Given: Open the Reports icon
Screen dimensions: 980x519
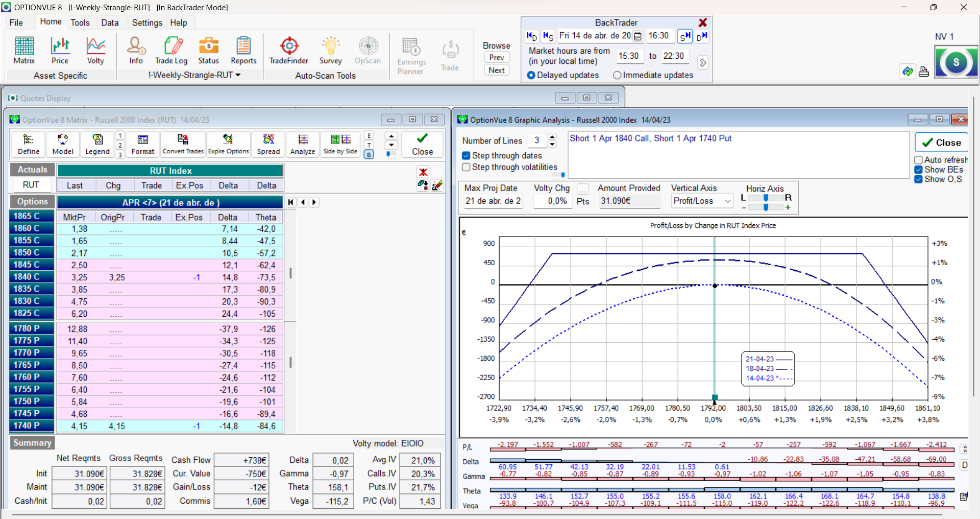Looking at the screenshot, I should click(x=243, y=51).
